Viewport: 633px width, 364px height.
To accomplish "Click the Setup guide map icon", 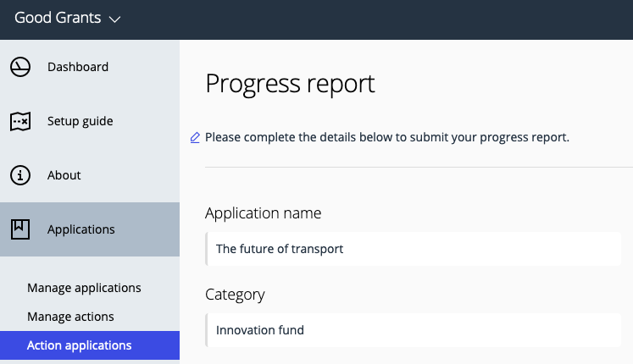I will (x=20, y=121).
